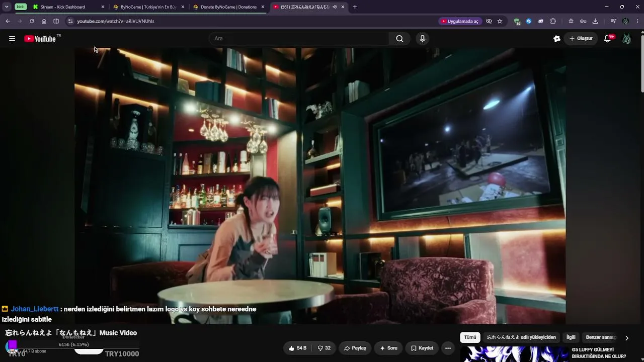644x362 pixels.
Task: Click the sparkle icon beside Oluştur
Action: point(557,39)
